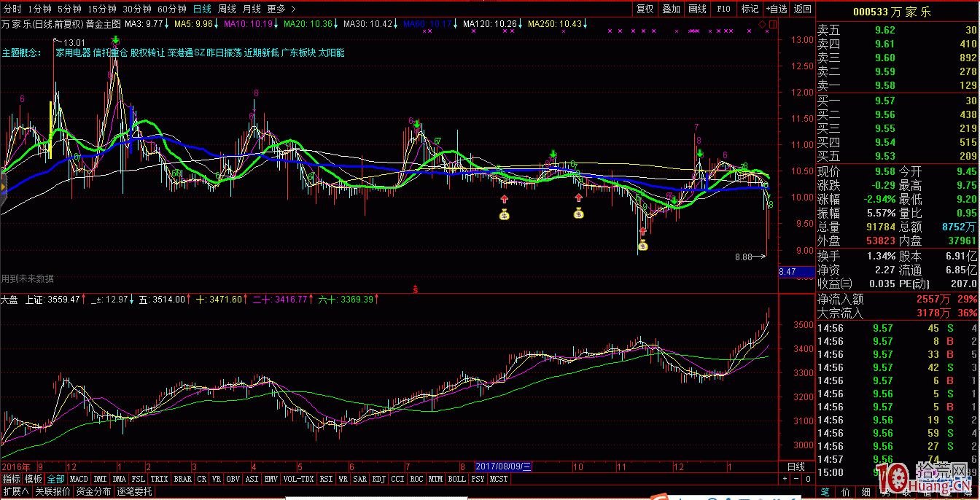Screen dimensions: 980x500
Task: Add stock via +自选 button
Action: pos(775,9)
